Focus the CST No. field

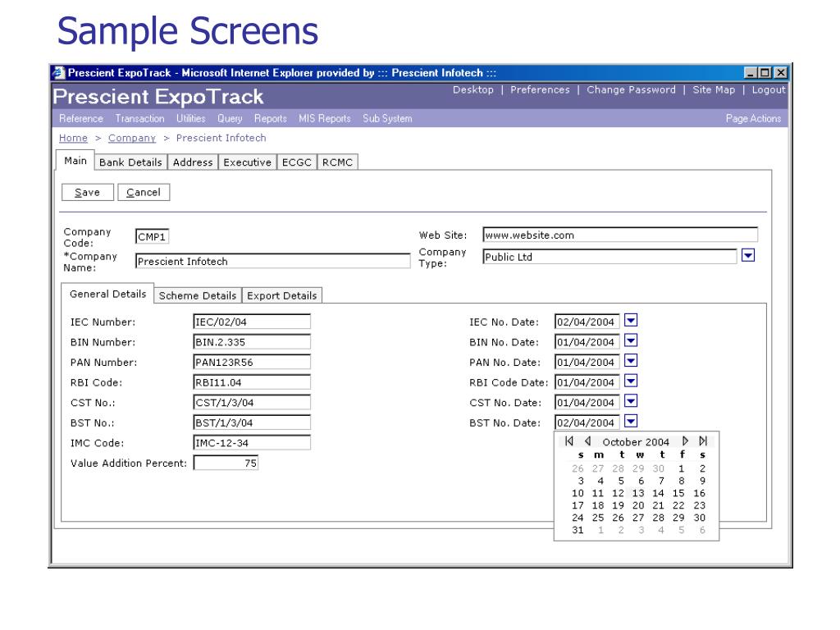click(252, 402)
